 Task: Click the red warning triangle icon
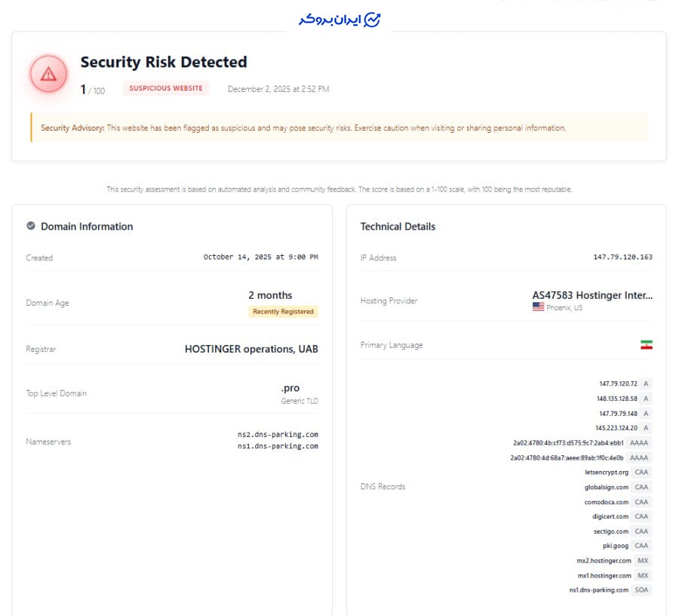48,74
